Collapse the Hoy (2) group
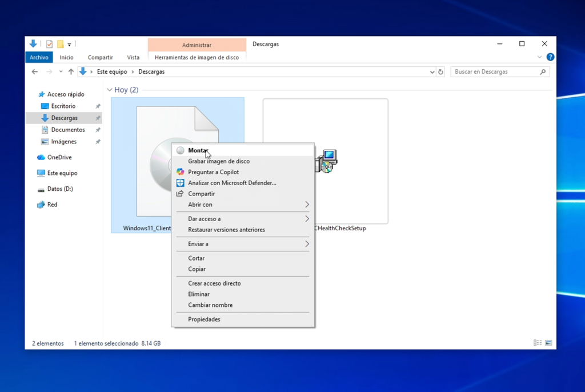The height and width of the screenshot is (392, 585). pyautogui.click(x=109, y=90)
